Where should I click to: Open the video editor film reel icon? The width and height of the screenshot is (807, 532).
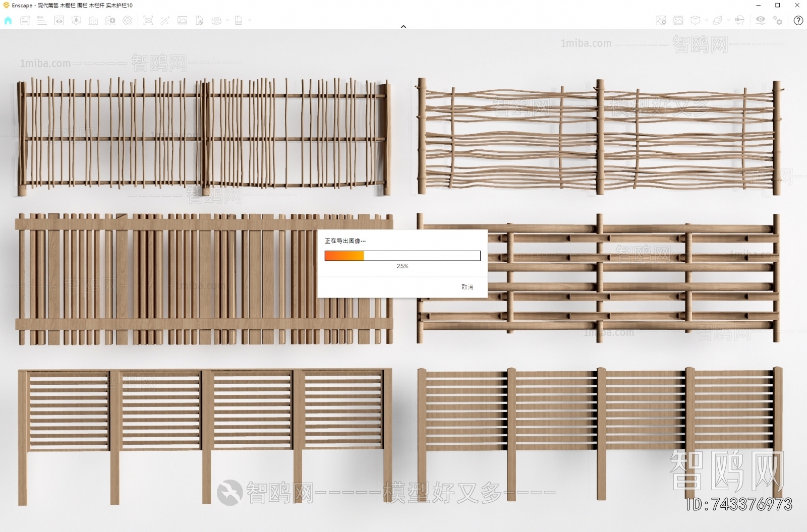(128, 21)
